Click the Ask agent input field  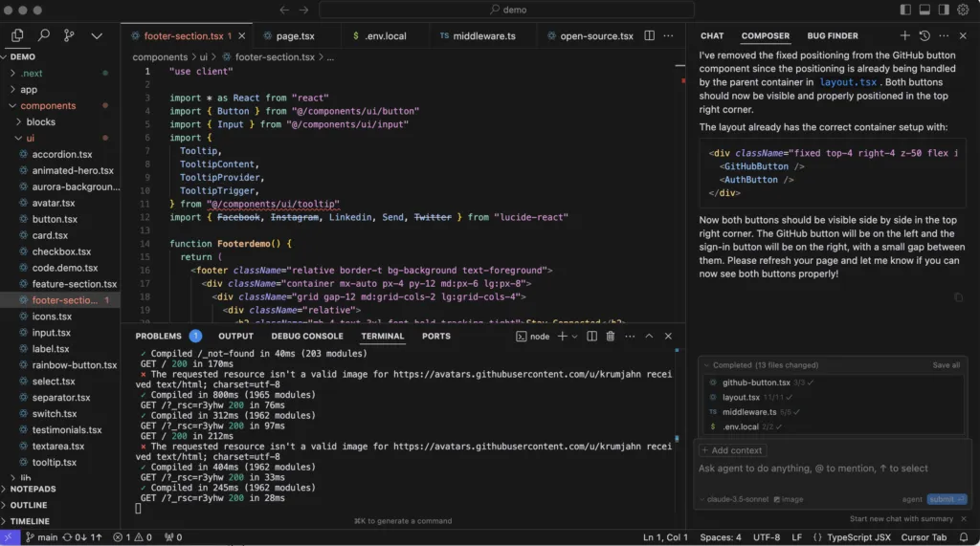tap(813, 469)
